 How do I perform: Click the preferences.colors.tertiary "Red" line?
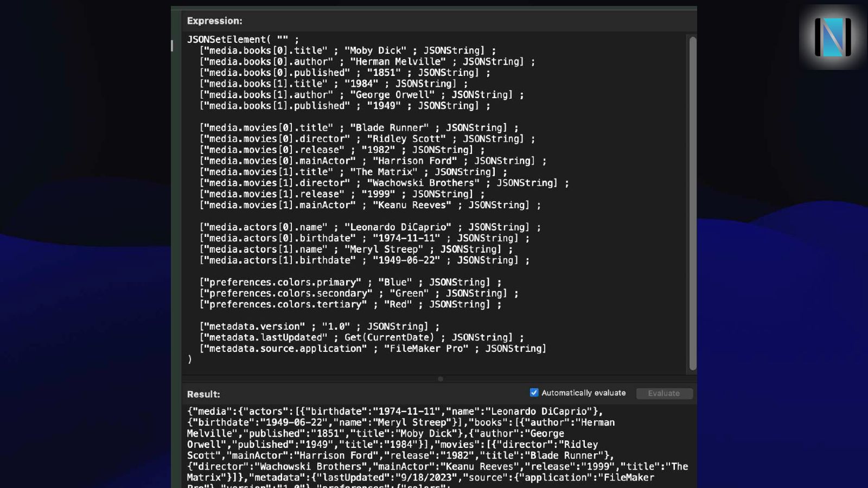click(x=350, y=305)
